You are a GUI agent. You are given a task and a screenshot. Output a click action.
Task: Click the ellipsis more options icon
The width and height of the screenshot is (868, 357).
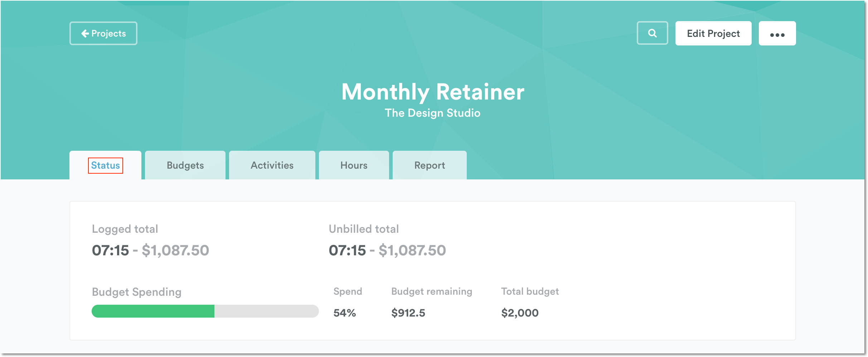point(777,33)
